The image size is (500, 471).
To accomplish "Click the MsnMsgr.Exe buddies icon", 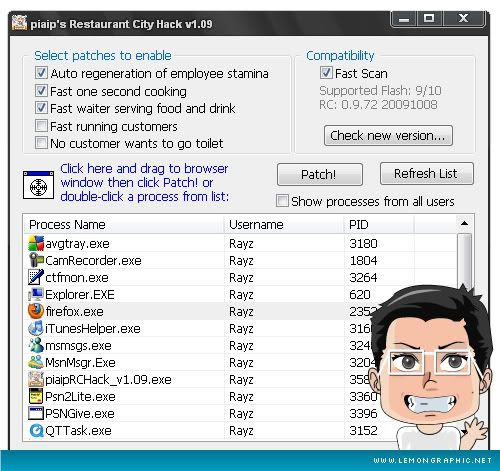I will click(36, 362).
